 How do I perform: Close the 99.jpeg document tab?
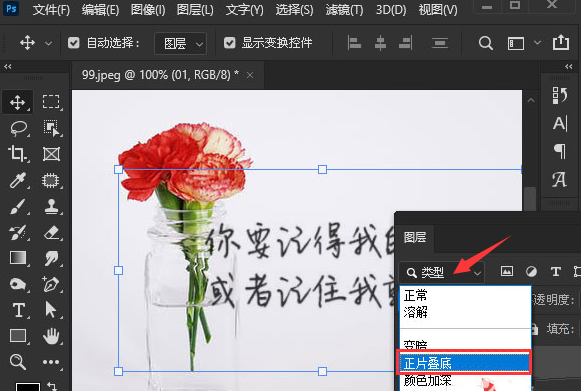point(250,75)
